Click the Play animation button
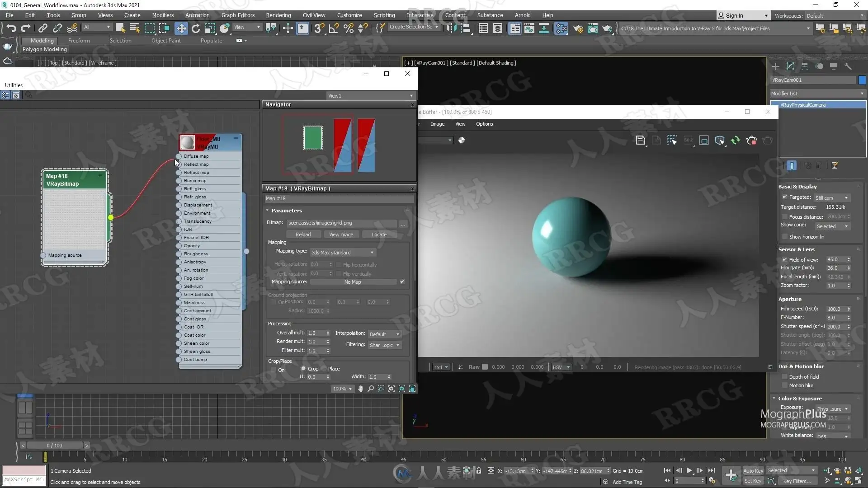 689,470
